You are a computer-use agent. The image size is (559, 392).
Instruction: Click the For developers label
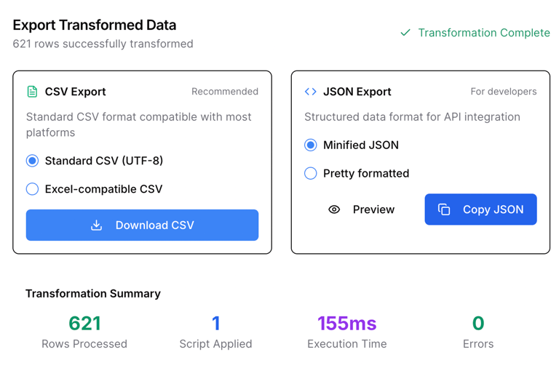tap(504, 92)
